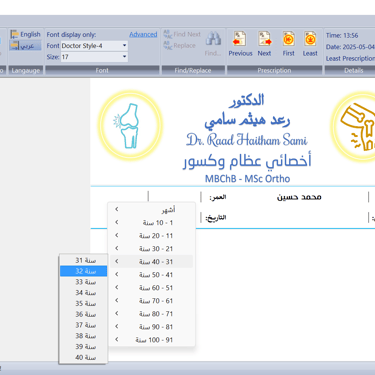Select age 39 سنة

click(83, 347)
